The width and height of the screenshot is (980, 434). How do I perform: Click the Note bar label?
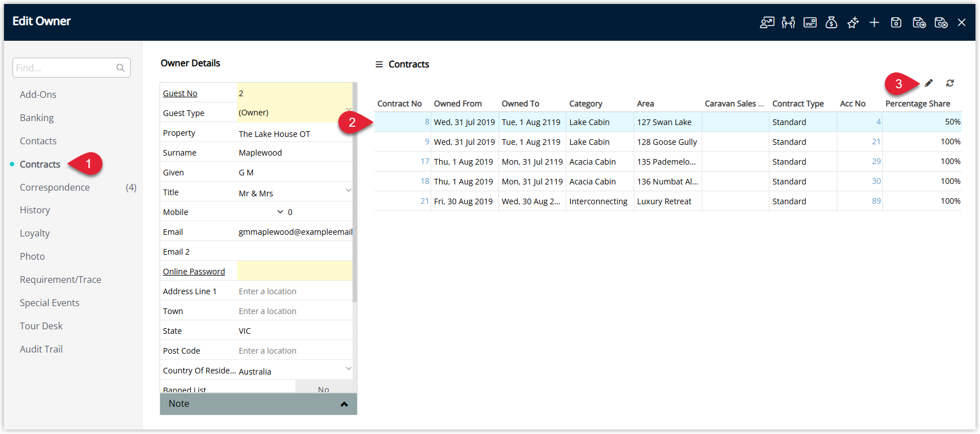(179, 403)
